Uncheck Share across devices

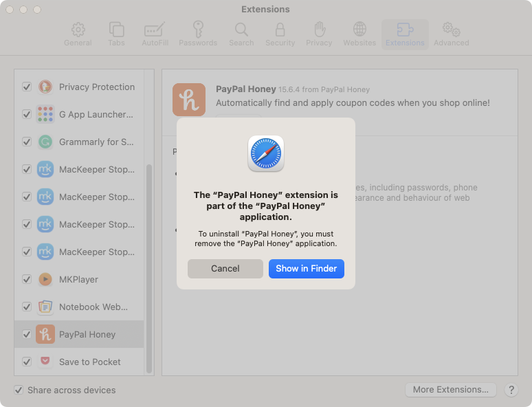[19, 390]
